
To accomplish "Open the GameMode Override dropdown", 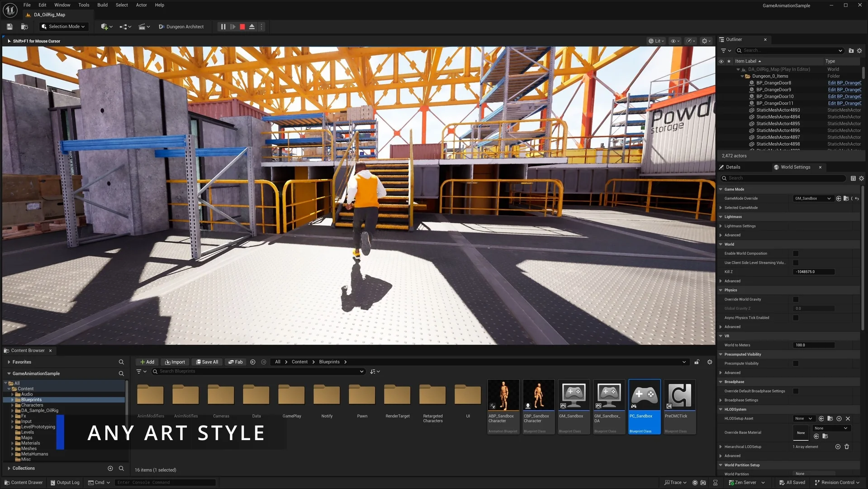I will (813, 198).
